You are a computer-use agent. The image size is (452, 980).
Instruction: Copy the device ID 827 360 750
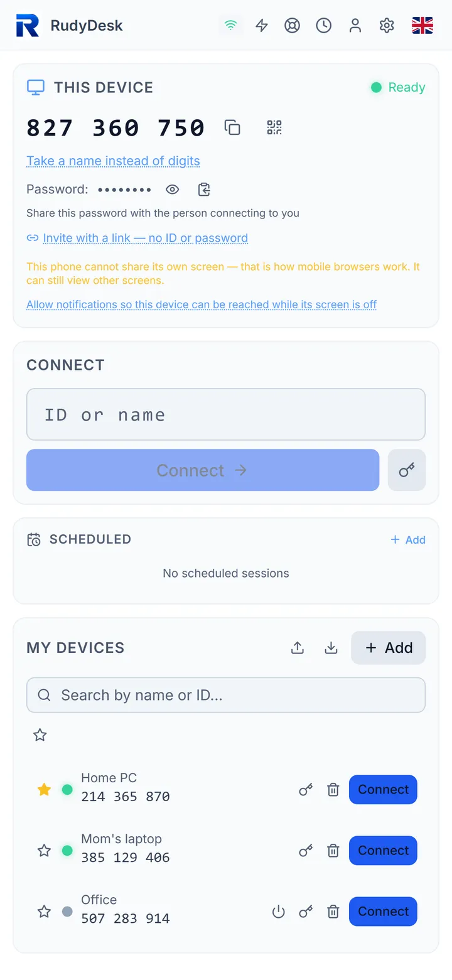[x=232, y=127]
